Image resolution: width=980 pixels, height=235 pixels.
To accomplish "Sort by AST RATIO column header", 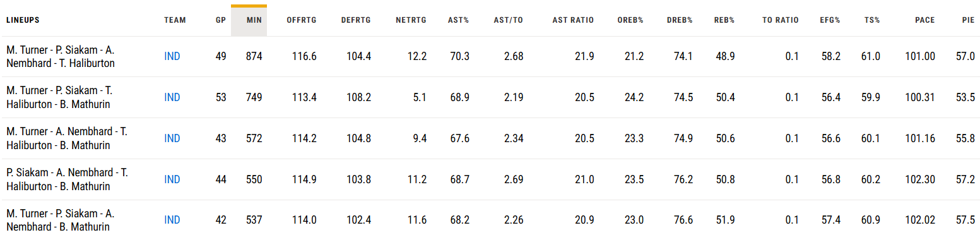I will click(573, 20).
